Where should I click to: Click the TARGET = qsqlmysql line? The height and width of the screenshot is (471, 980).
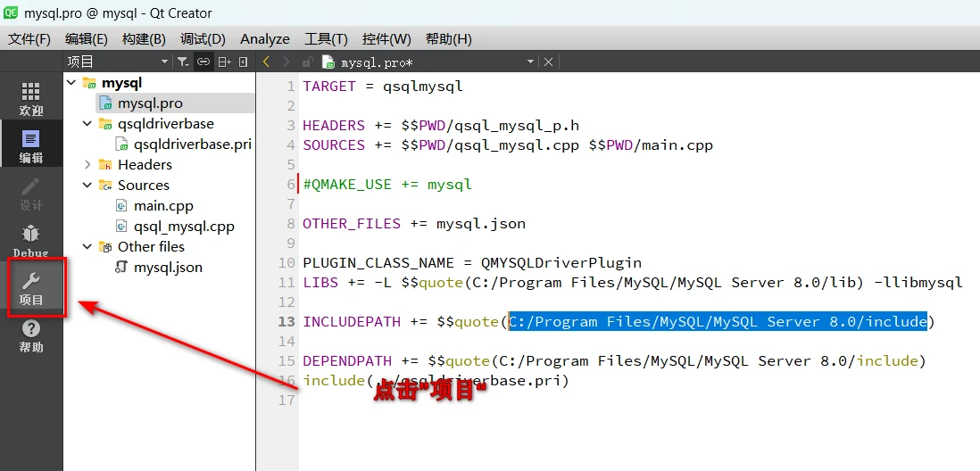383,87
